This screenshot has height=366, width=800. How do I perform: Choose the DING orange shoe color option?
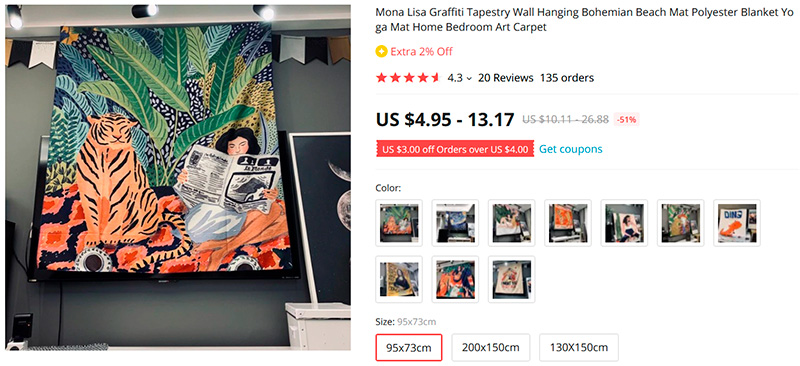[737, 223]
